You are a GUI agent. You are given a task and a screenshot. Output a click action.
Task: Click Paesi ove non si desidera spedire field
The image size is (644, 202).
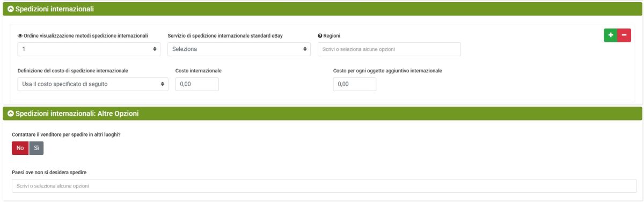tap(324, 186)
